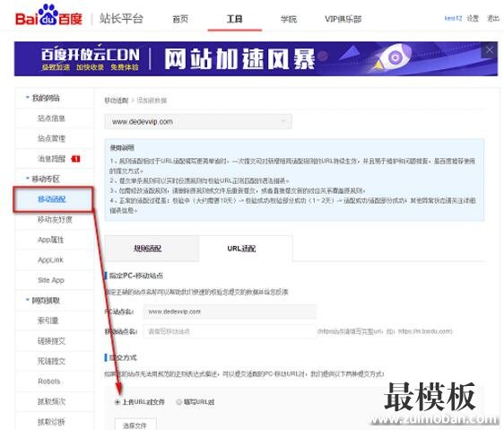Open the VIP俱乐部 navigation item
This screenshot has height=430, width=504.
point(343,20)
